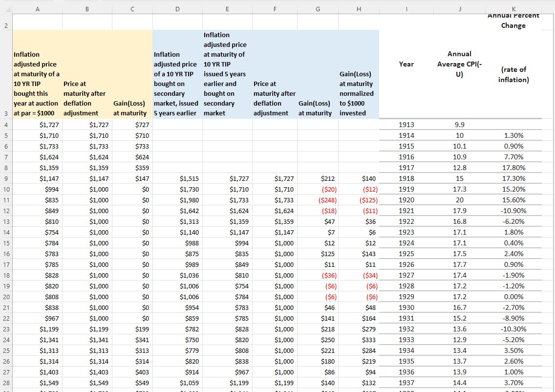
Task: Select cell $1,403 in column B
Action: tap(87, 372)
